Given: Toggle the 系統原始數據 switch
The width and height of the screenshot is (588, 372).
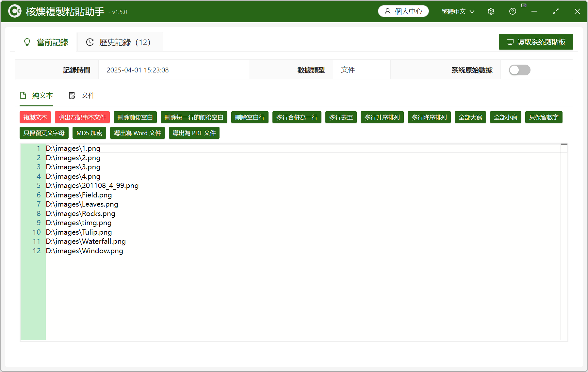Looking at the screenshot, I should [x=519, y=70].
